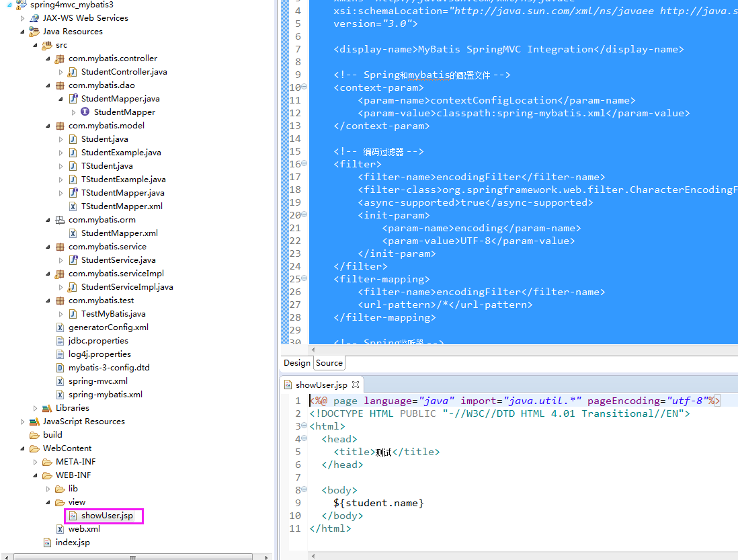Click display-name line in web.xml
Image resolution: width=738 pixels, height=560 pixels.
pyautogui.click(x=508, y=50)
